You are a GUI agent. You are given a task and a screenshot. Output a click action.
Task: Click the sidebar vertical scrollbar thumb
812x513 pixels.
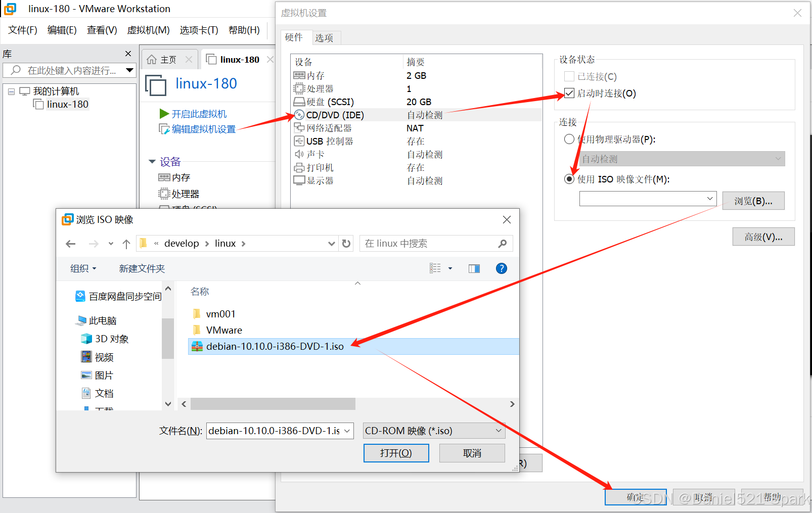168,338
